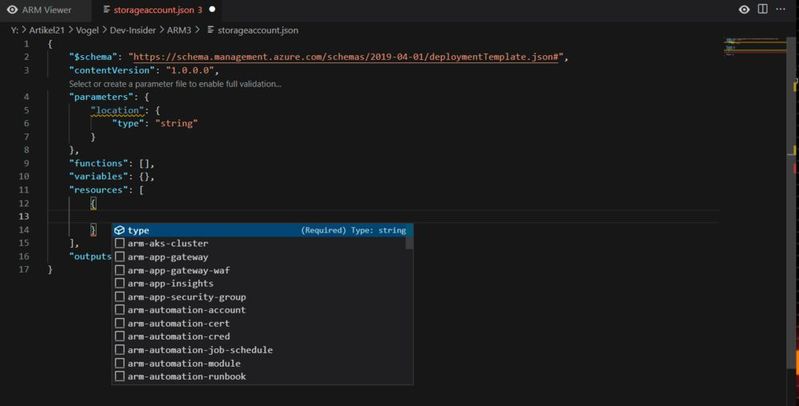Image resolution: width=799 pixels, height=406 pixels.
Task: Switch to the ARM Viewer tab
Action: point(50,9)
